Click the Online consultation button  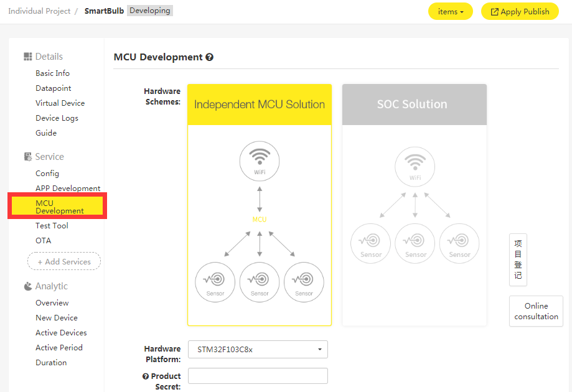[x=535, y=310]
